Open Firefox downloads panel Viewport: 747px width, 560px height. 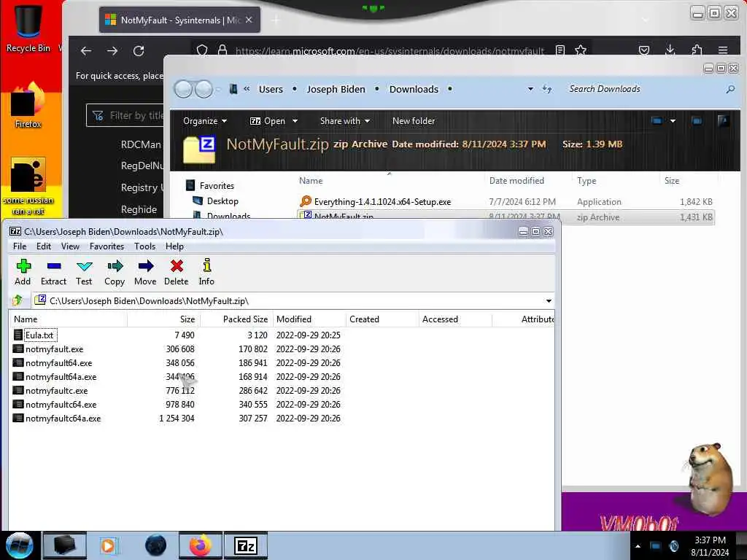670,50
